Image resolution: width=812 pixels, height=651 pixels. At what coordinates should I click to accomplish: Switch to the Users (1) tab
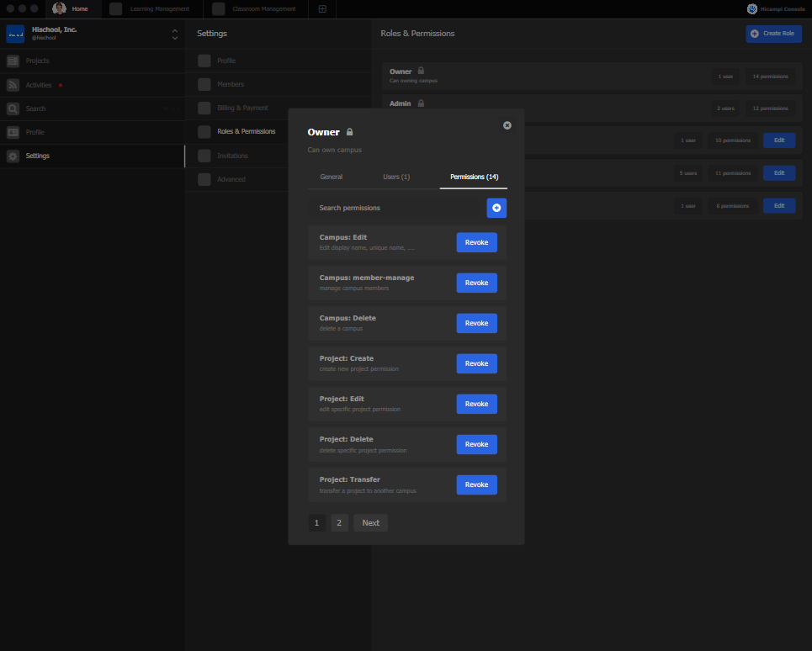pyautogui.click(x=396, y=177)
